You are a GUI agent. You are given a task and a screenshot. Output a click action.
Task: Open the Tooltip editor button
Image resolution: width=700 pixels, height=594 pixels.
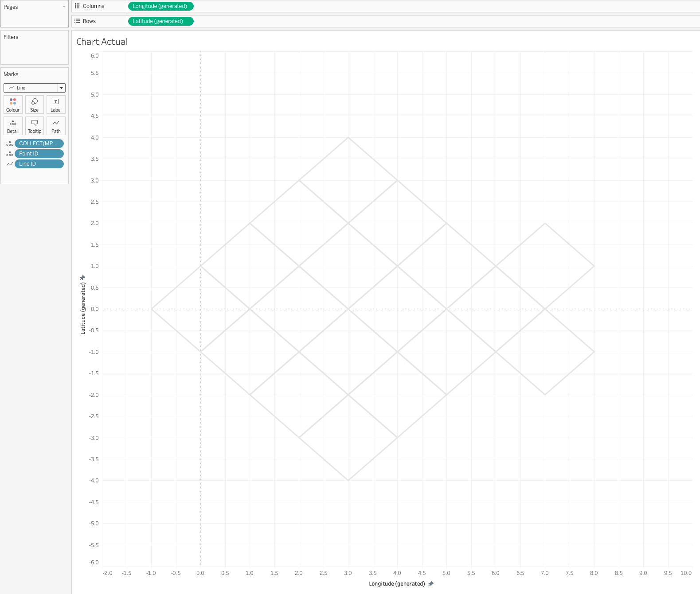[x=34, y=126]
